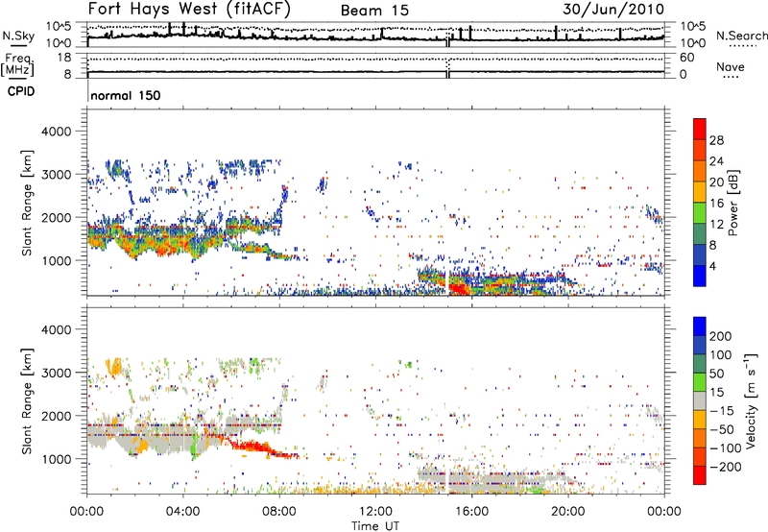Click the red swatch of Velocity colorbar
768x532 pixels.
[x=700, y=475]
